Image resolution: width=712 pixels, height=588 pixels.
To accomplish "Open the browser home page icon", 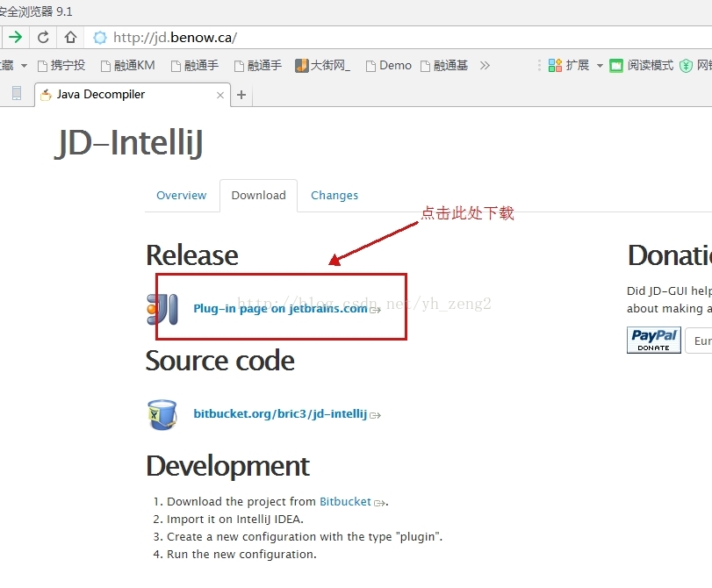I will [70, 37].
